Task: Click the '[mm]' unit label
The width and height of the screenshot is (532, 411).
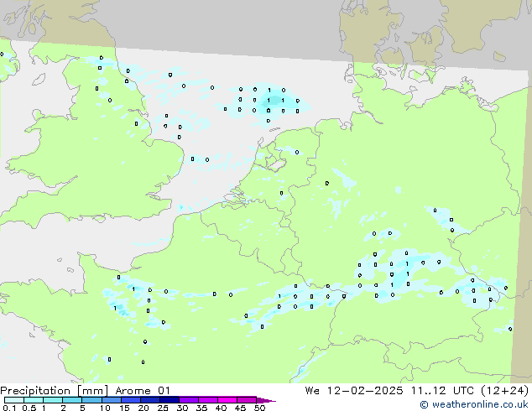Action: click(93, 391)
